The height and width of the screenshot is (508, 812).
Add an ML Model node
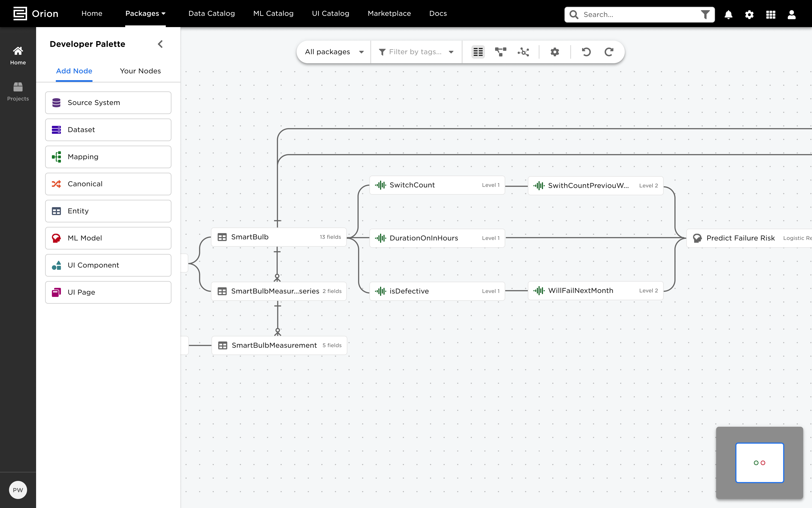point(108,238)
